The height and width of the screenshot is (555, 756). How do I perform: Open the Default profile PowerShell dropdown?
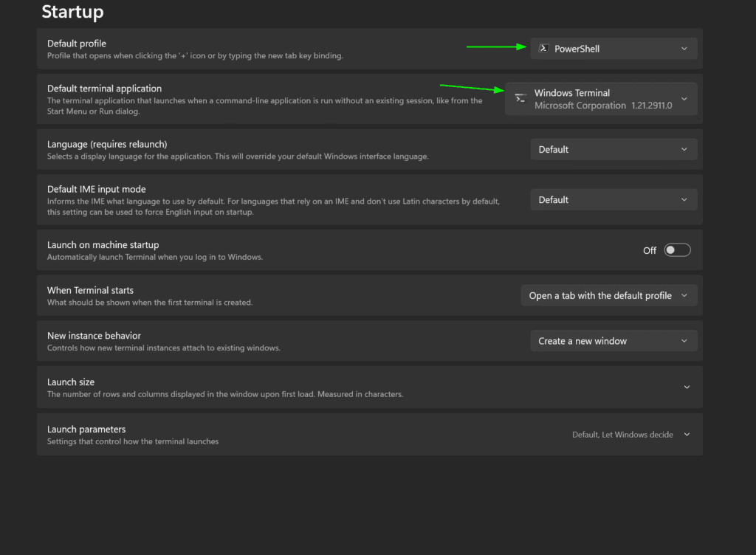(614, 49)
